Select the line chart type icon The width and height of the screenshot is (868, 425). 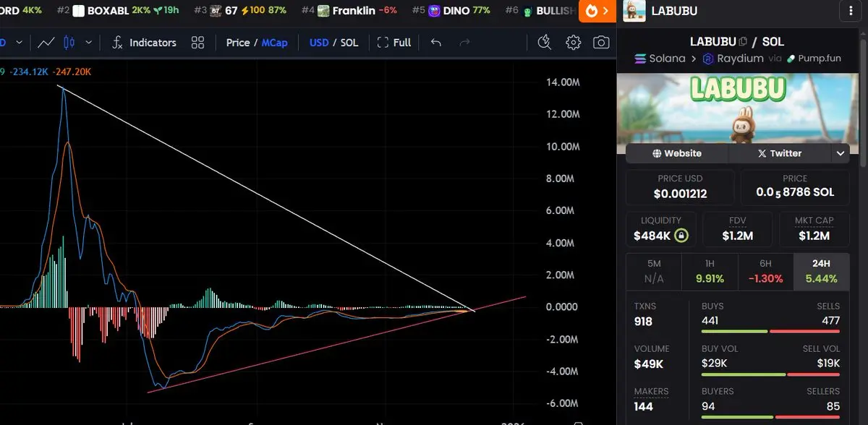[46, 43]
